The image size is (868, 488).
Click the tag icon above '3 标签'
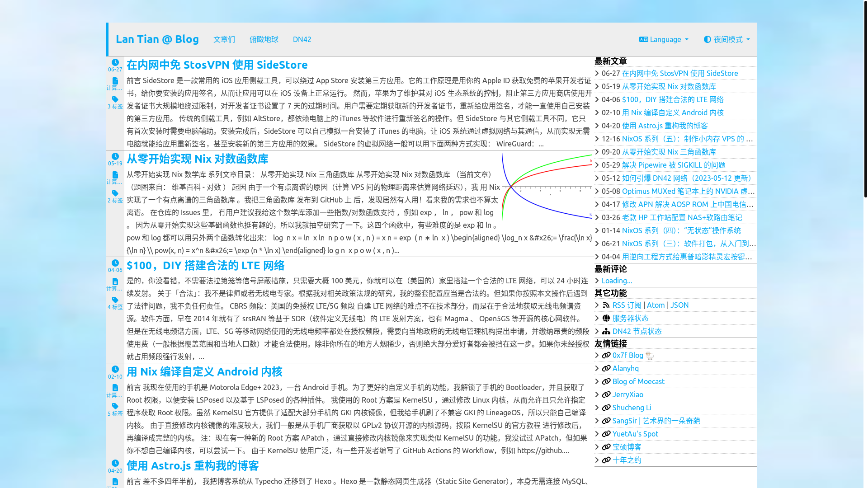[115, 99]
